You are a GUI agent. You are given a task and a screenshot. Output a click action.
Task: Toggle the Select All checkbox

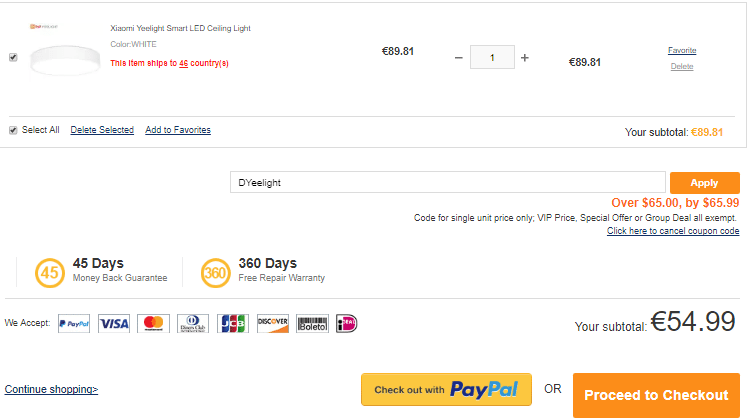click(x=13, y=130)
